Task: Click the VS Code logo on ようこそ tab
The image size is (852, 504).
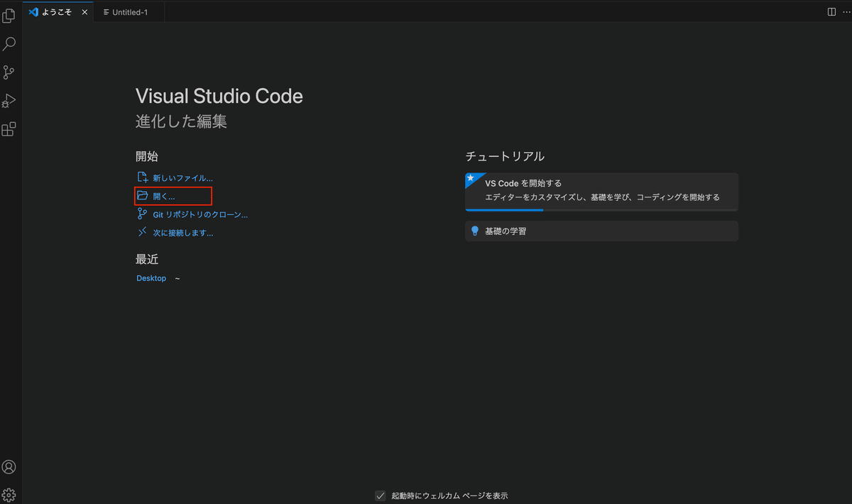Action: pos(33,12)
